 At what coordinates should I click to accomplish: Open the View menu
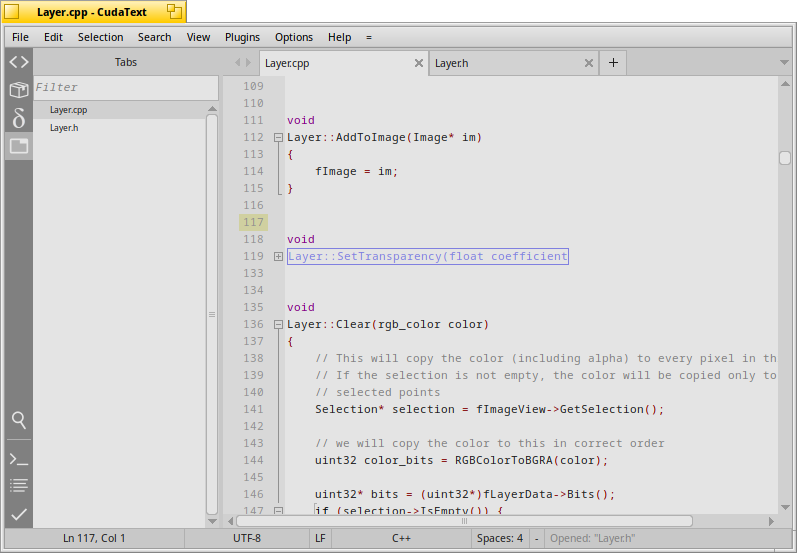pos(198,37)
